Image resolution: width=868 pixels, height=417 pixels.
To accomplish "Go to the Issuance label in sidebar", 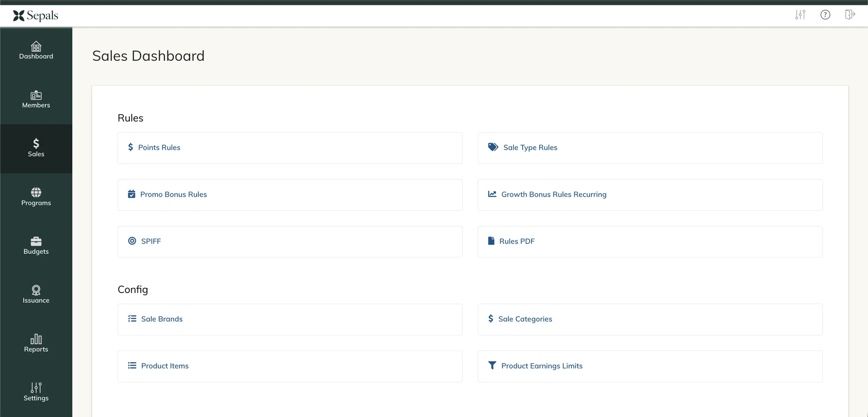I will [36, 300].
